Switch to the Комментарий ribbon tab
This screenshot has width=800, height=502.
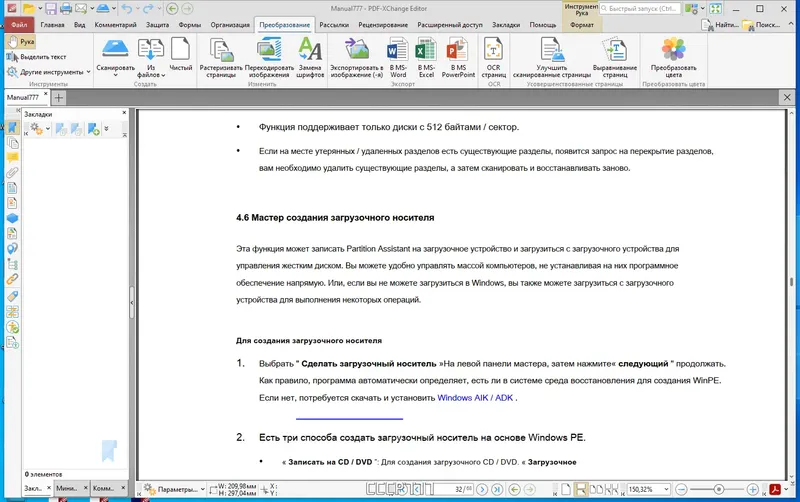(x=115, y=24)
